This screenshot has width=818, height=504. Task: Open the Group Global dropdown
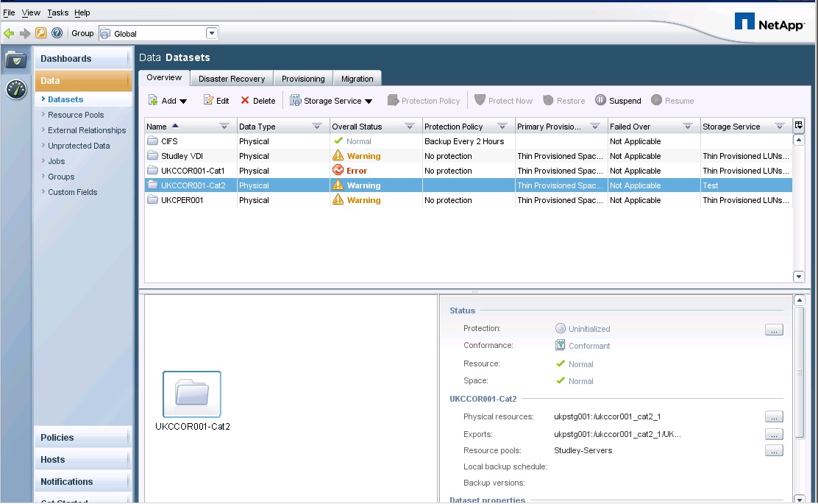[x=212, y=33]
